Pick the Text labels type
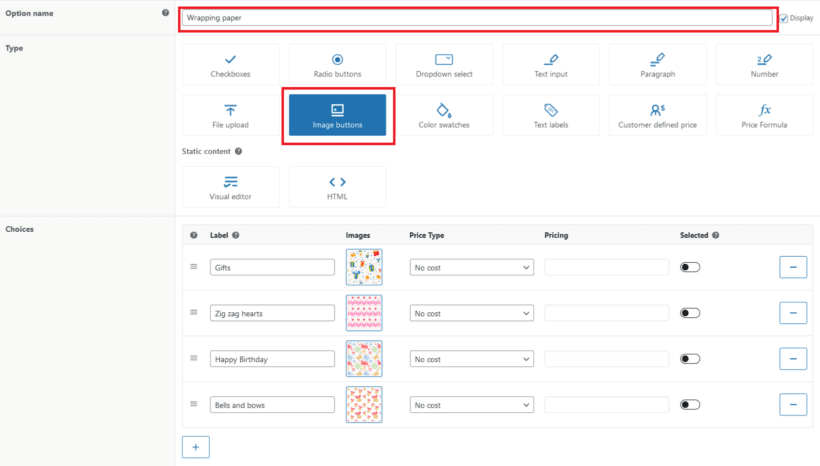The image size is (820, 466). [551, 115]
